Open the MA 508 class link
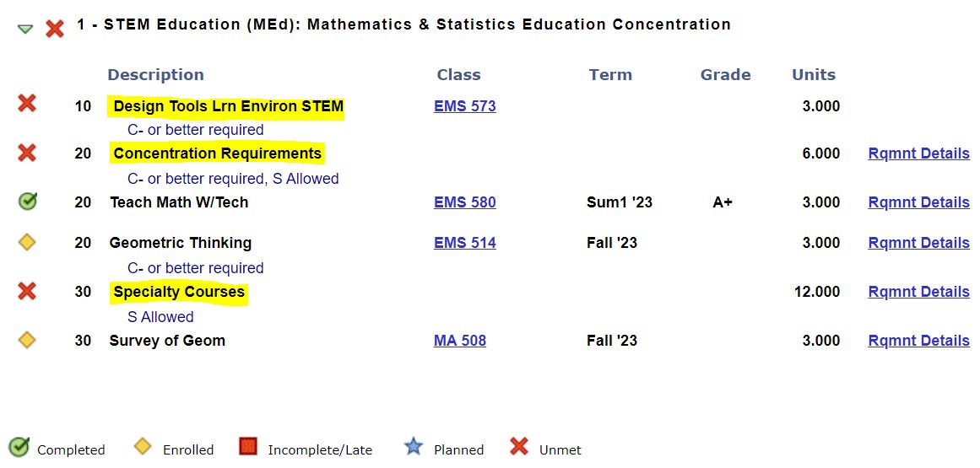 [459, 341]
